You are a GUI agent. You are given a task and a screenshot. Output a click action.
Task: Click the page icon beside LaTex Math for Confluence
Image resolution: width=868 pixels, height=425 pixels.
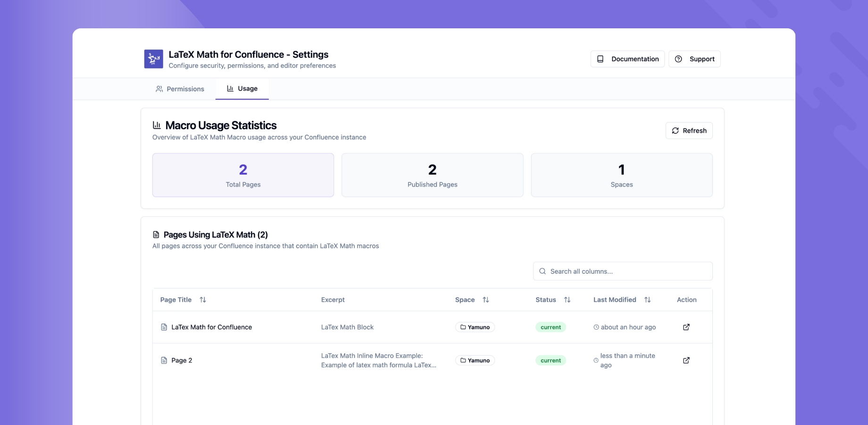point(163,327)
